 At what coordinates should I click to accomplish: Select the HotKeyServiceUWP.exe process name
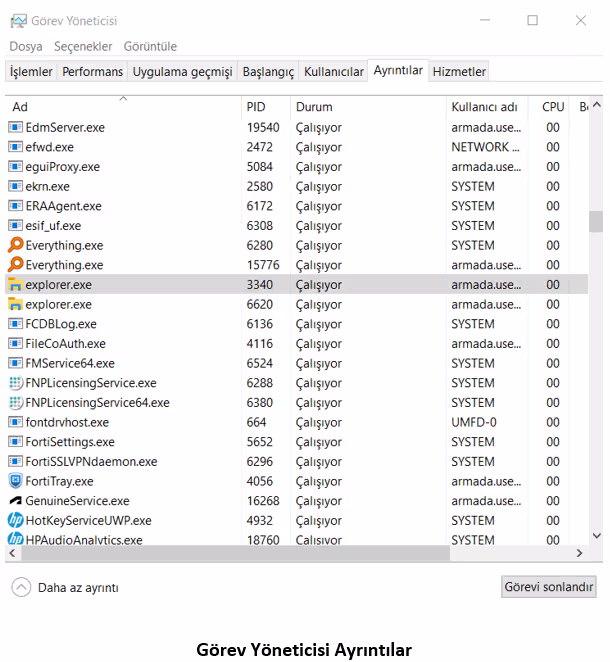(x=88, y=521)
